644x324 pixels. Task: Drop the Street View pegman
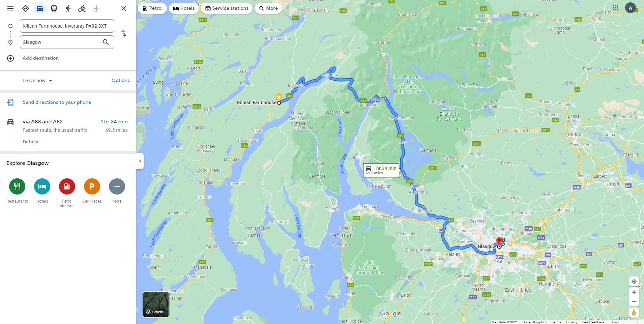pyautogui.click(x=634, y=313)
